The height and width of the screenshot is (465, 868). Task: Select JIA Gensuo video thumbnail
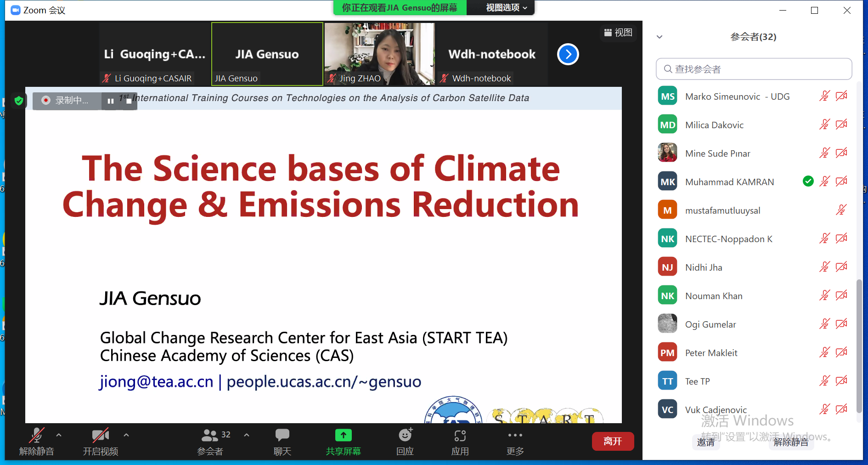coord(267,54)
